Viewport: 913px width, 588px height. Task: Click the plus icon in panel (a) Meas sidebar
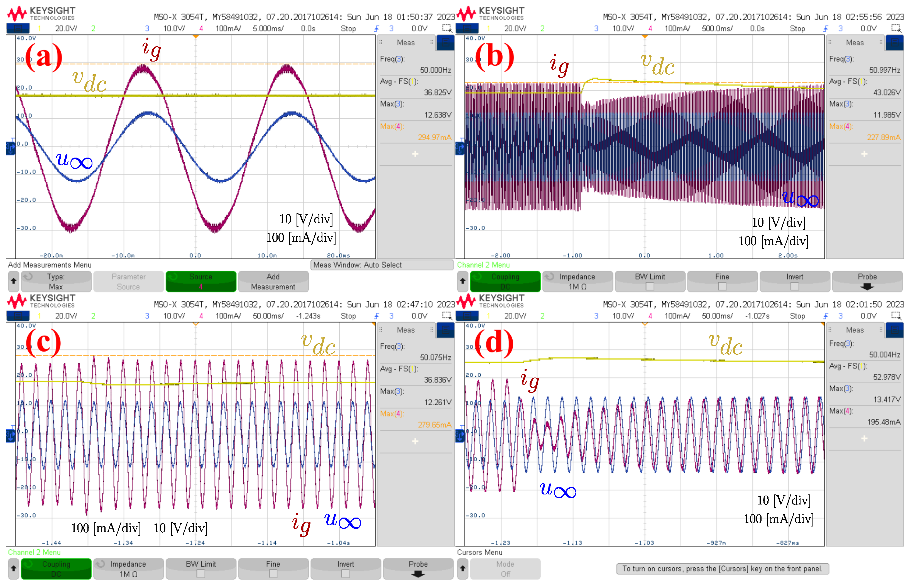(415, 154)
